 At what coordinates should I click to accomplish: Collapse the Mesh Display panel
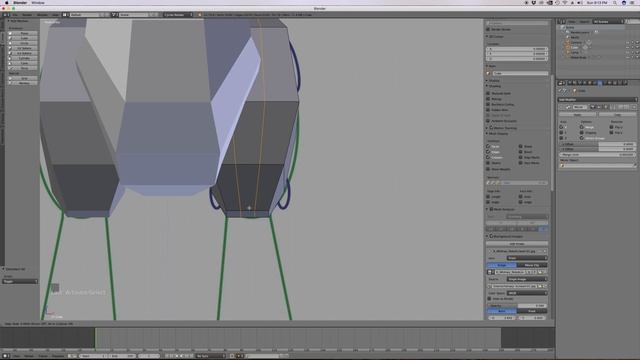click(487, 133)
